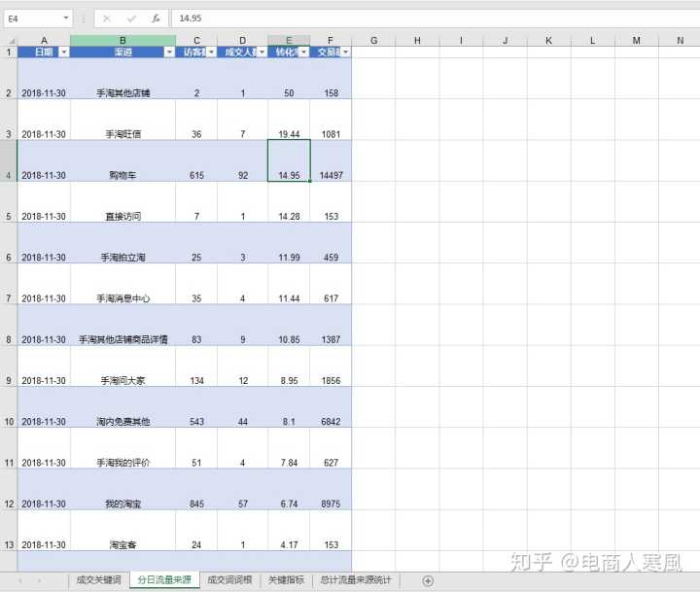Click the formula bar showing 14.95
This screenshot has height=592, width=700.
[428, 18]
